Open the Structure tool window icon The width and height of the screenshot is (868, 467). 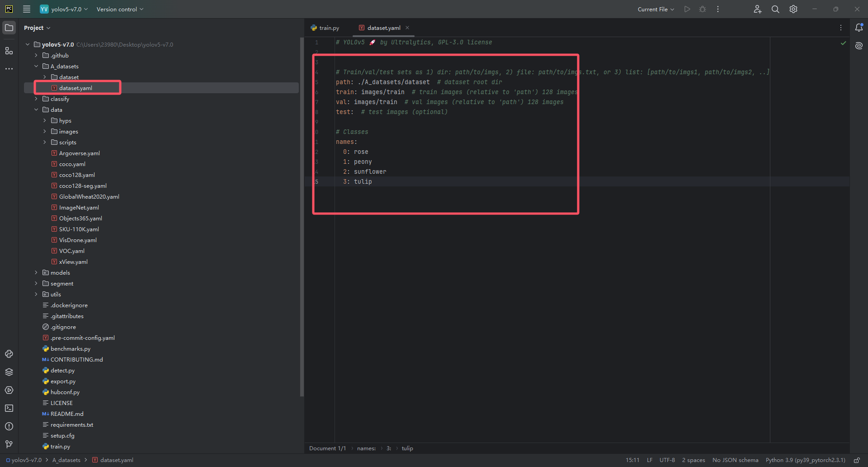coord(9,51)
